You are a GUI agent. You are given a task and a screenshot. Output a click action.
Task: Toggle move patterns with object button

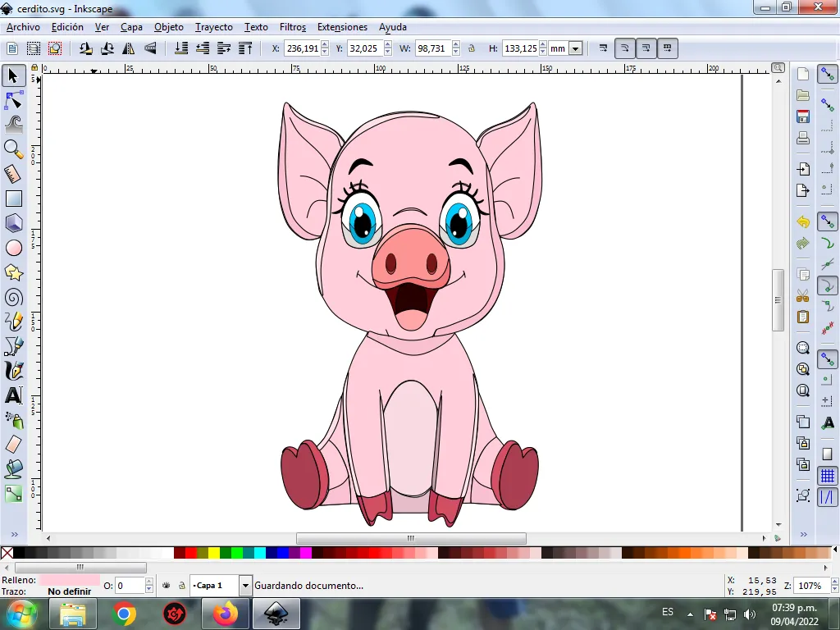(668, 48)
